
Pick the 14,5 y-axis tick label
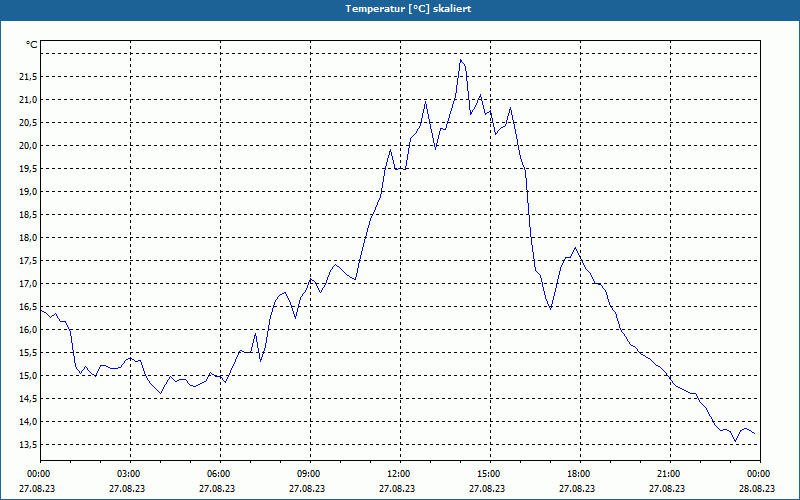click(28, 398)
